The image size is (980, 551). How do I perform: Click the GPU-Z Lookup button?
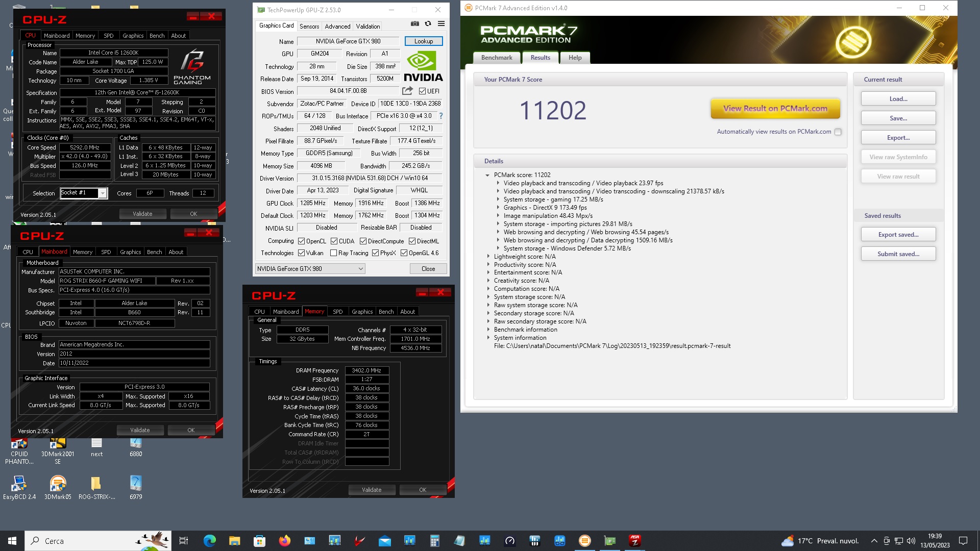point(424,41)
